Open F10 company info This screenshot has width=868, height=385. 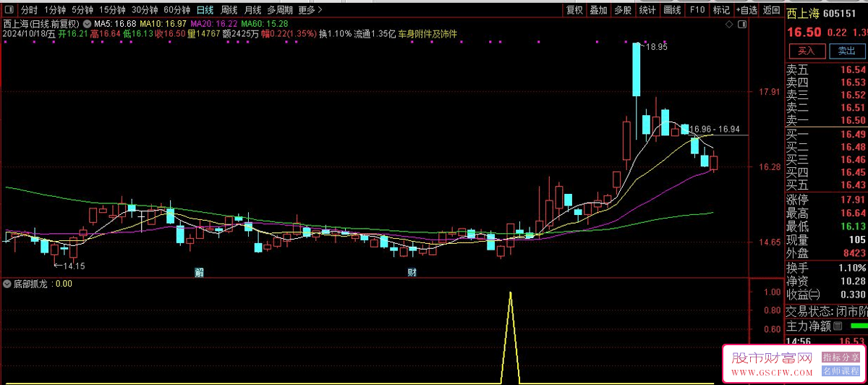coord(697,10)
